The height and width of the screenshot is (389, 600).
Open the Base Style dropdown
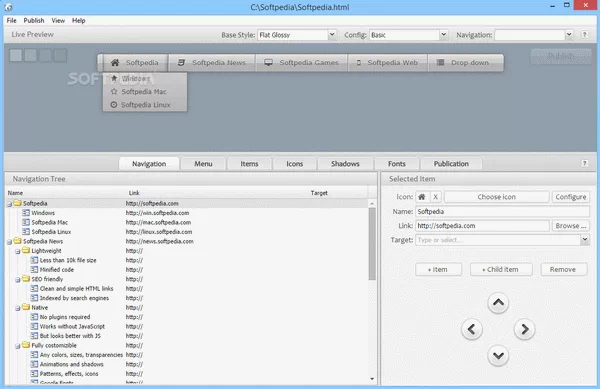(332, 35)
